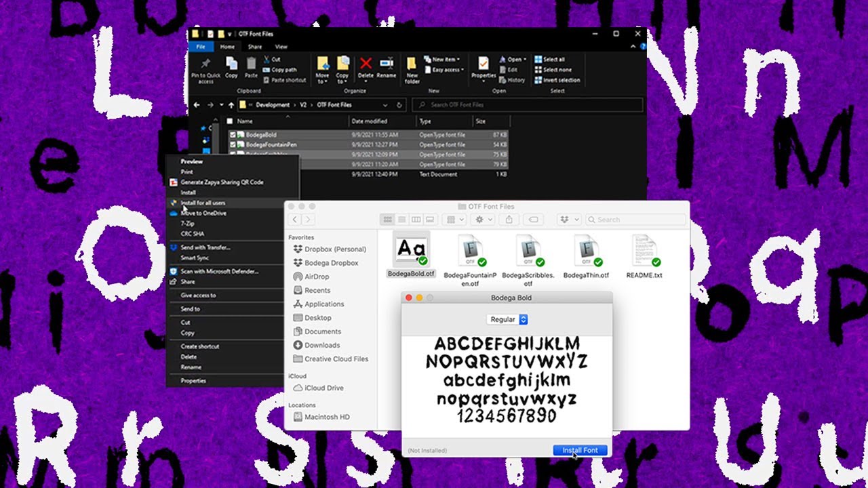
Task: Click the Search OTF Font Files field
Action: tap(527, 105)
